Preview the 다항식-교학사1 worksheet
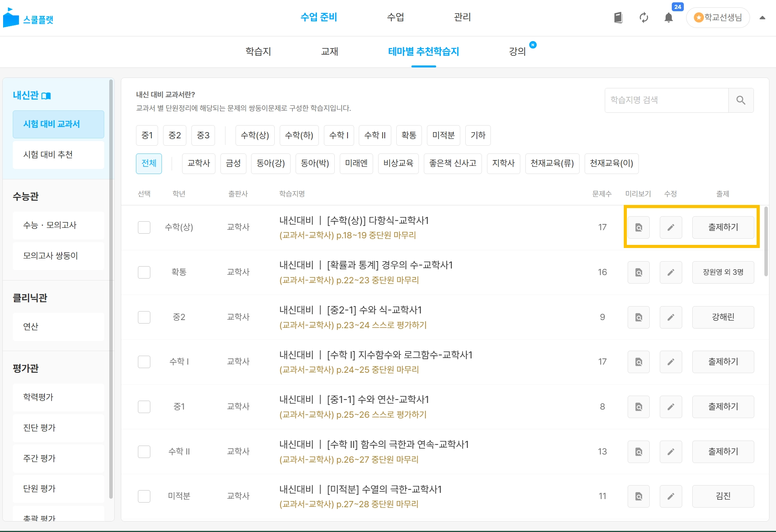This screenshot has width=776, height=532. click(638, 227)
